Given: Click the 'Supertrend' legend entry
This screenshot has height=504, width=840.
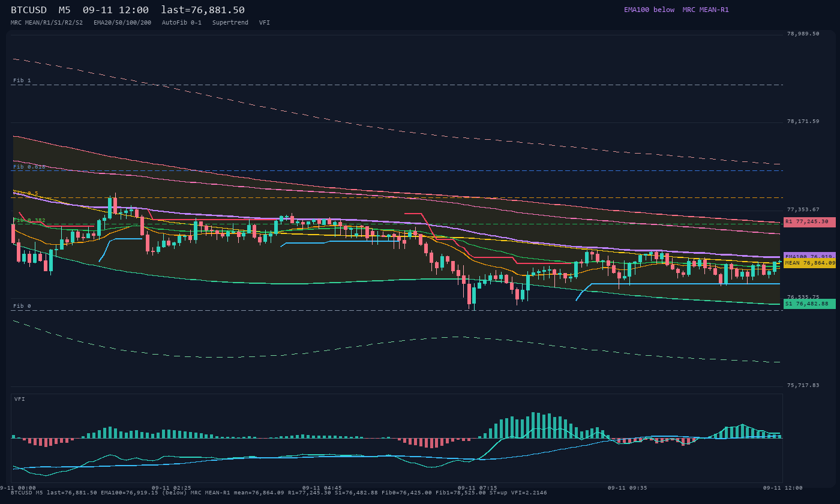Looking at the screenshot, I should pyautogui.click(x=230, y=22).
